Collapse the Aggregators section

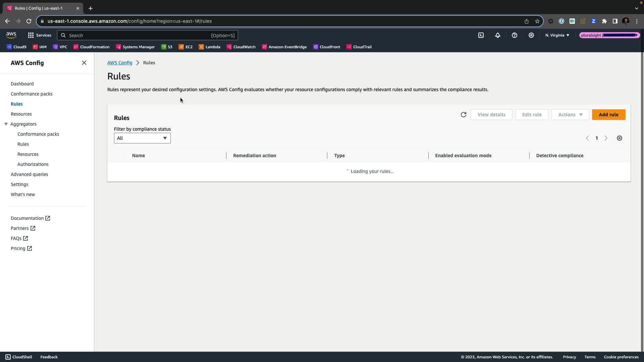click(6, 124)
